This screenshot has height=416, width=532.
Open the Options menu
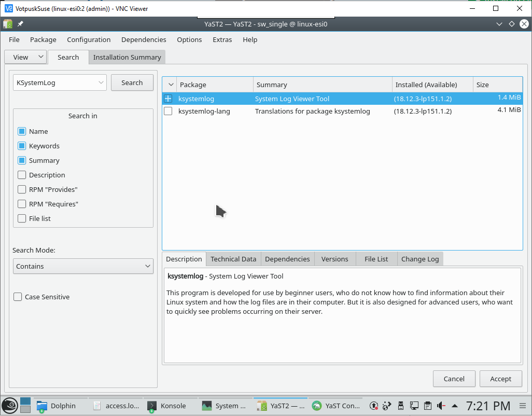[189, 40]
